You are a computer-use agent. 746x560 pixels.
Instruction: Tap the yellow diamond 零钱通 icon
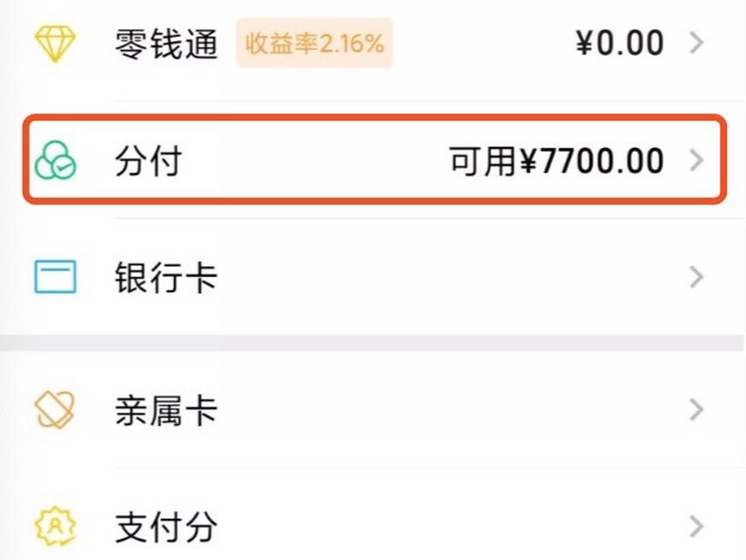coord(55,44)
